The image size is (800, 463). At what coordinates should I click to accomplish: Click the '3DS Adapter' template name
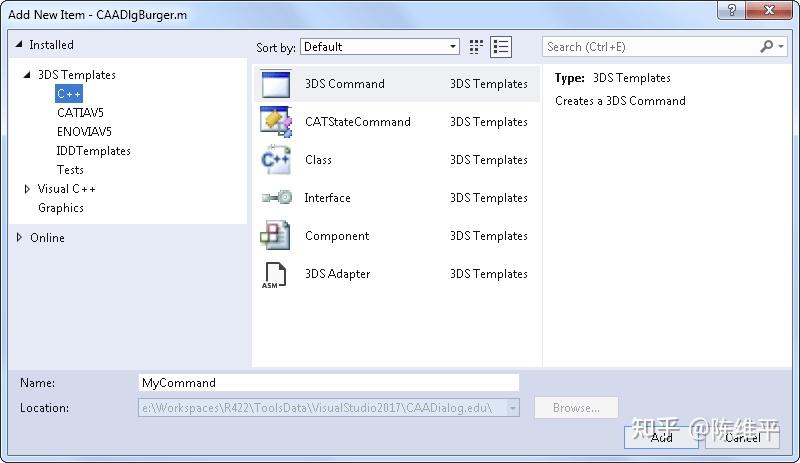pos(338,274)
